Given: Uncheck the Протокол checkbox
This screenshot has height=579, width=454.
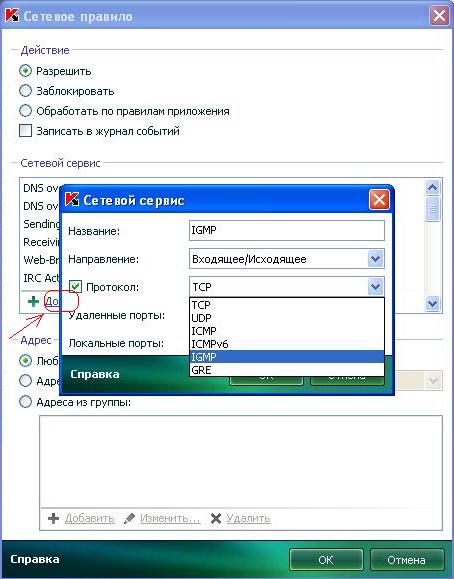Looking at the screenshot, I should (x=75, y=287).
